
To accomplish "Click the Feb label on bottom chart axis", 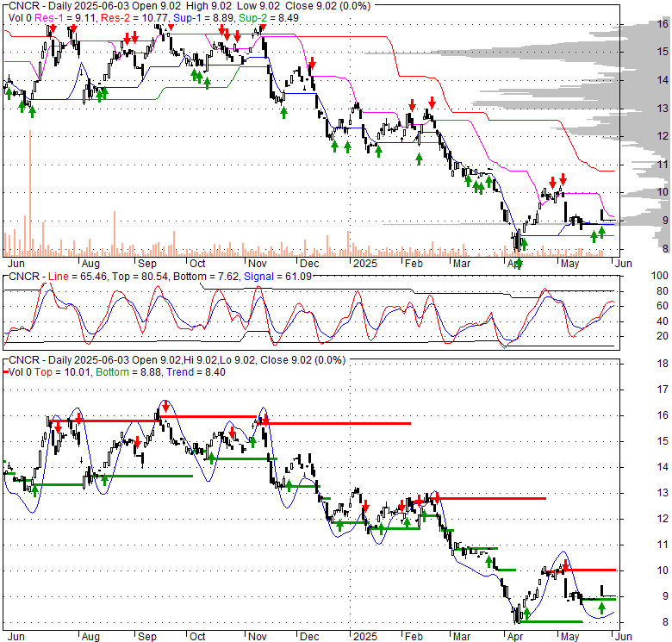I will 414,637.
